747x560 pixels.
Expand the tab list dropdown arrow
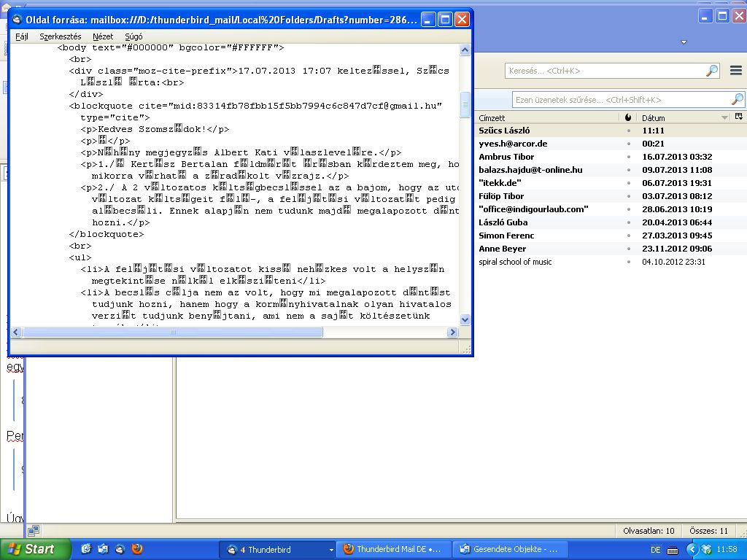[x=684, y=42]
